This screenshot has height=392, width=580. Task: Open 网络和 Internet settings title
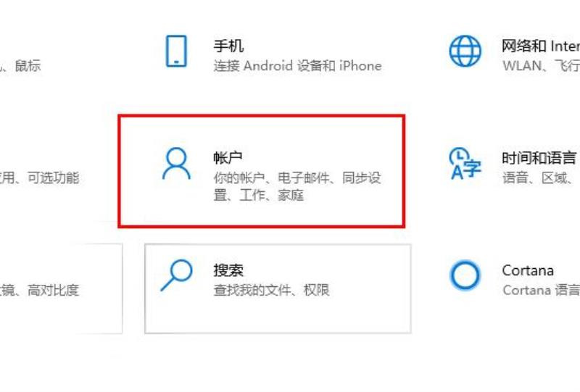pyautogui.click(x=540, y=46)
